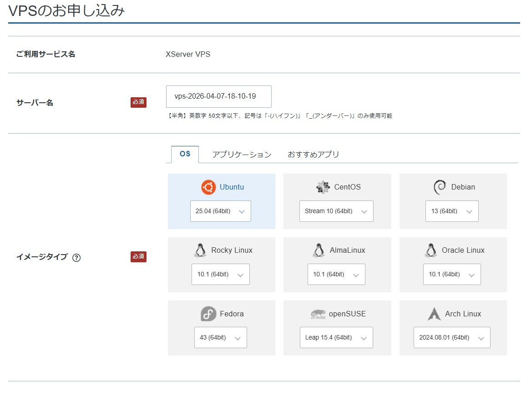Select the Oracle Linux penguin icon
This screenshot has height=420, width=526.
click(x=430, y=250)
